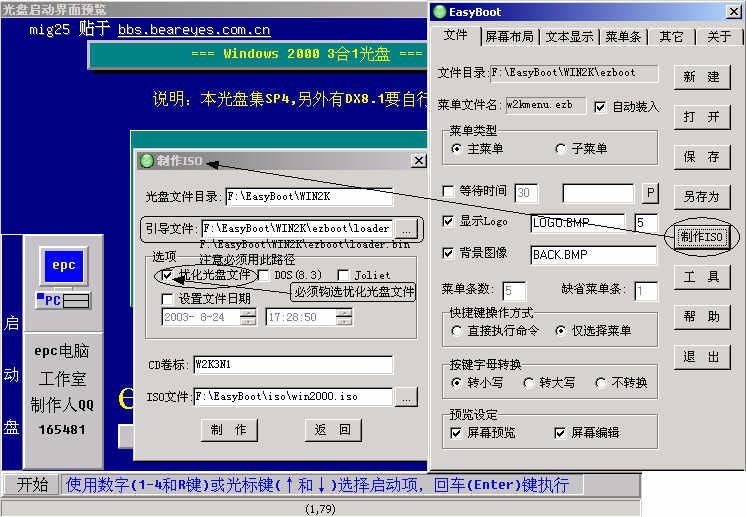Click the P button beside wait time
Image resolution: width=746 pixels, height=517 pixels.
click(x=650, y=193)
